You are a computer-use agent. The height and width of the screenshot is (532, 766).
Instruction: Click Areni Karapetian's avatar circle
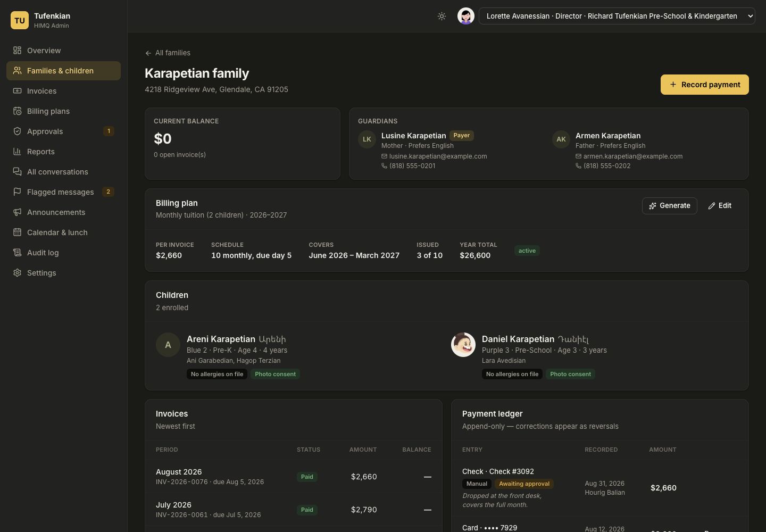[x=168, y=345]
